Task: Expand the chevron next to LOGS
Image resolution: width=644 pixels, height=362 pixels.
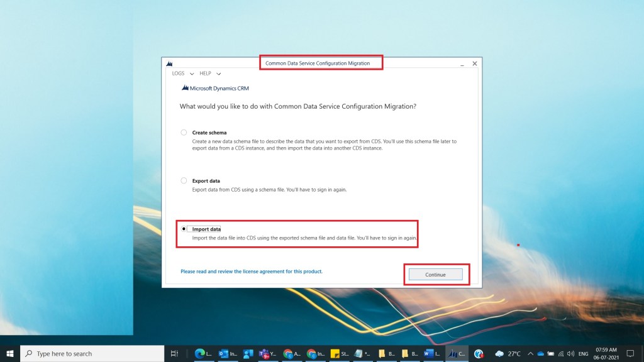Action: point(192,74)
